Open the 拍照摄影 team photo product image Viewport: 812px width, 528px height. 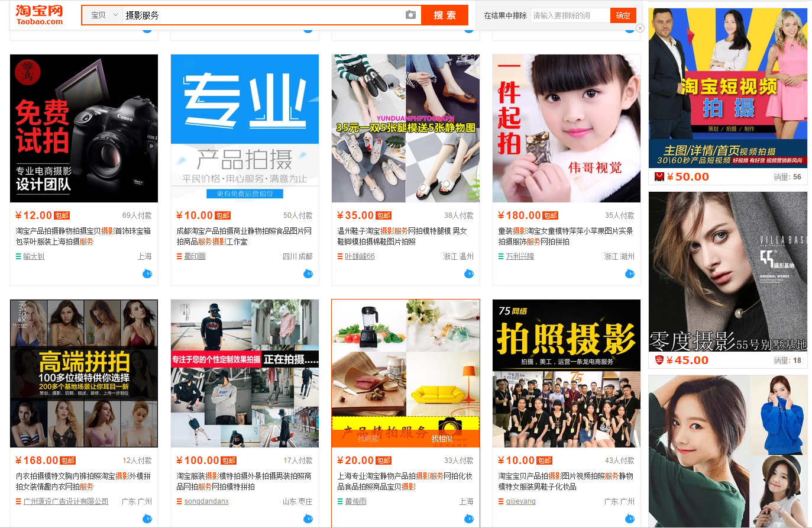click(567, 374)
